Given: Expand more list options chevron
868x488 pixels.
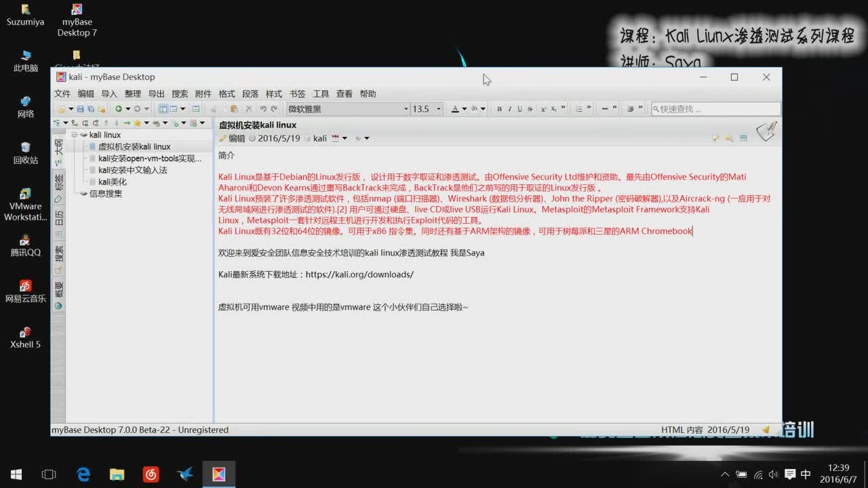Looking at the screenshot, I should [x=589, y=107].
